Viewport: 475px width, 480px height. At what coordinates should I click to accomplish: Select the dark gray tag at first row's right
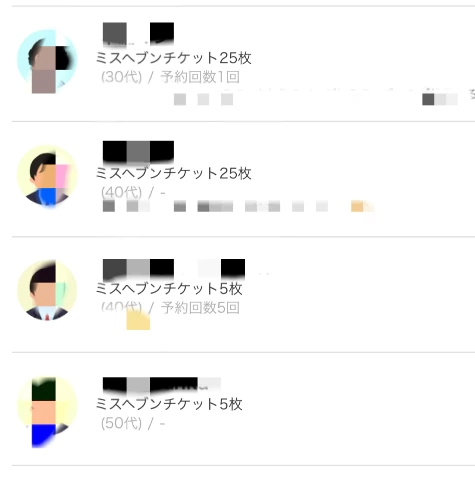pyautogui.click(x=428, y=99)
